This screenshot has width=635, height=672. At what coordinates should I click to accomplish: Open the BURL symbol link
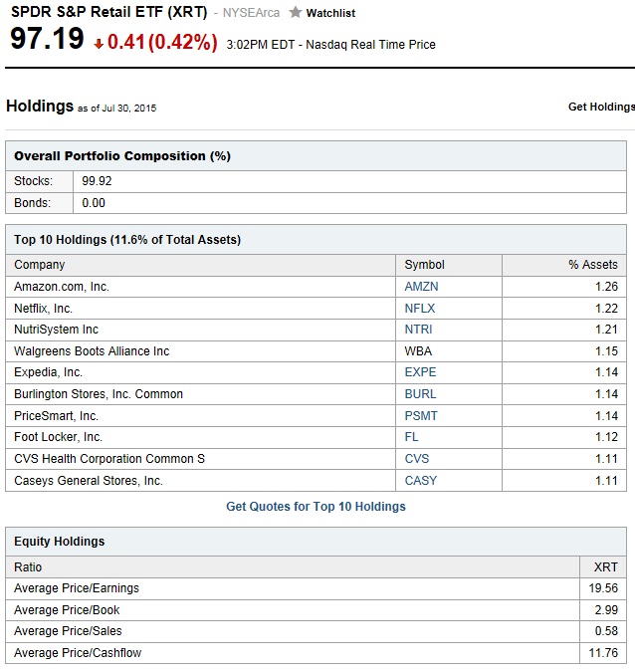coord(420,394)
